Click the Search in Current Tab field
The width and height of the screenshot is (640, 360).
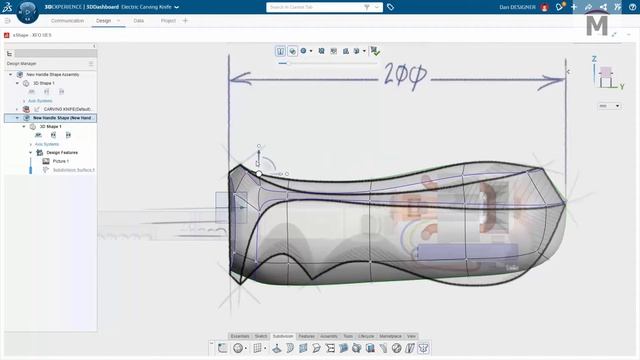tap(316, 7)
